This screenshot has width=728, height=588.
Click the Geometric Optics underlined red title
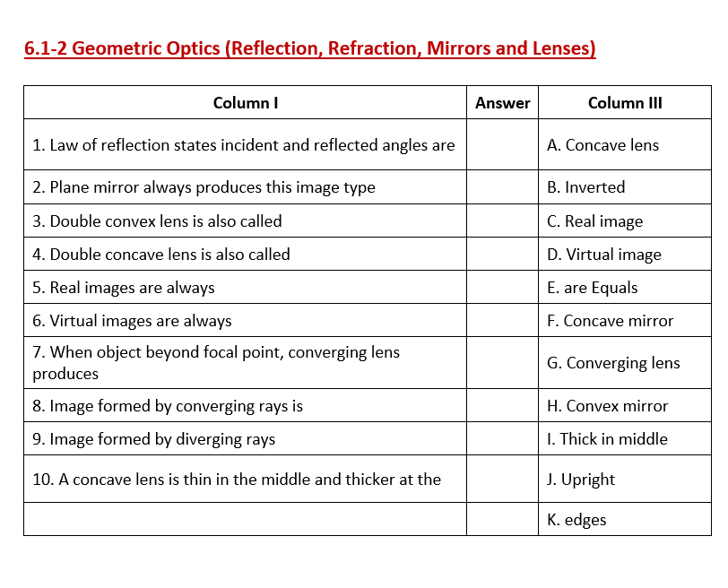[x=310, y=48]
